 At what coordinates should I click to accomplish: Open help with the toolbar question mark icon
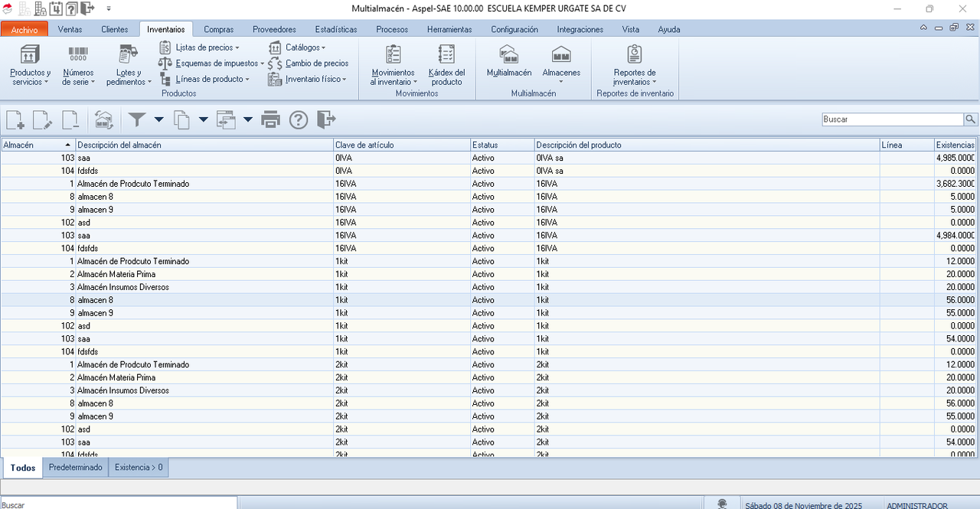pos(299,119)
